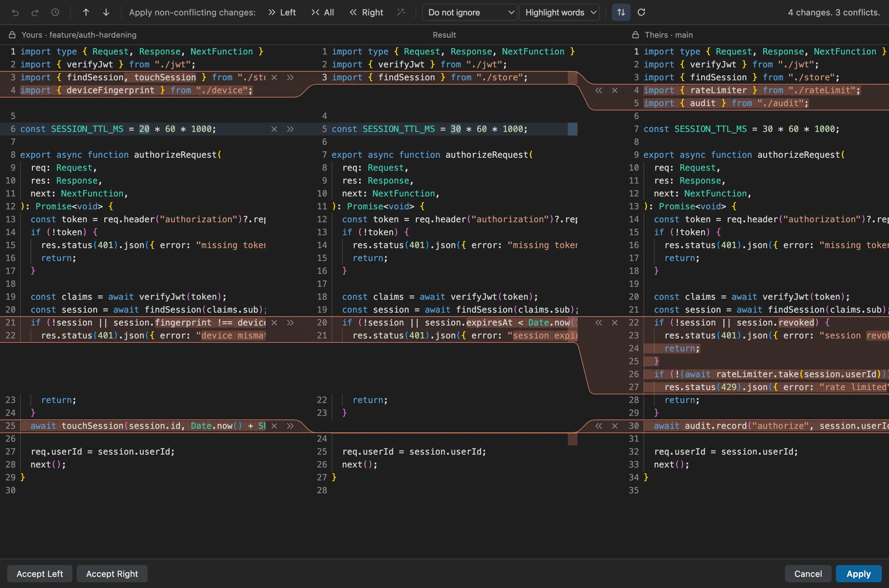This screenshot has height=588, width=889.
Task: Accept left SESSION_TTL_MS change
Action: 290,129
